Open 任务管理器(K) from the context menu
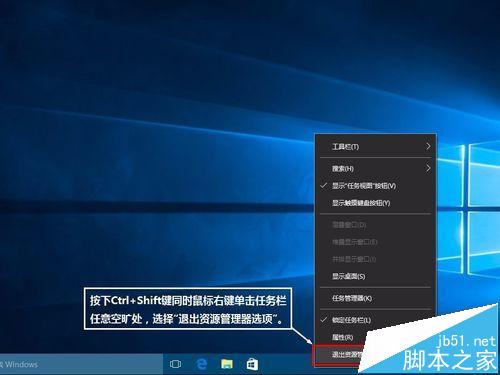The height and width of the screenshot is (375, 500). click(375, 298)
